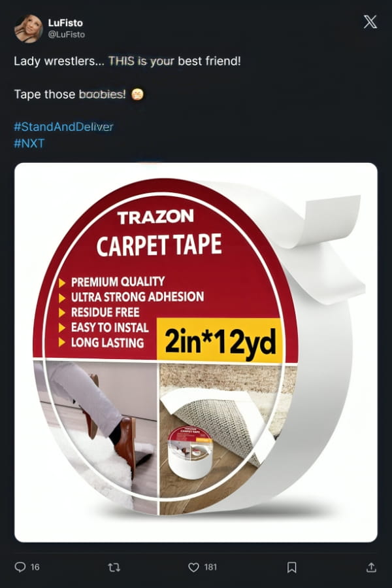Click the tweet text about lady wrestlers
392x588 pixels.
pyautogui.click(x=127, y=61)
